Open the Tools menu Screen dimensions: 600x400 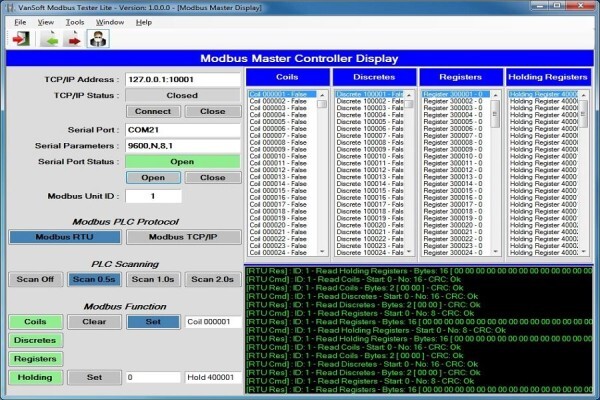(75, 22)
